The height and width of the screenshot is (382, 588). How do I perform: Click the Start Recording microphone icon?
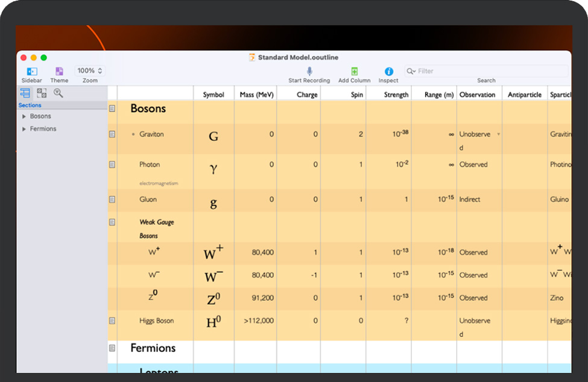[309, 72]
